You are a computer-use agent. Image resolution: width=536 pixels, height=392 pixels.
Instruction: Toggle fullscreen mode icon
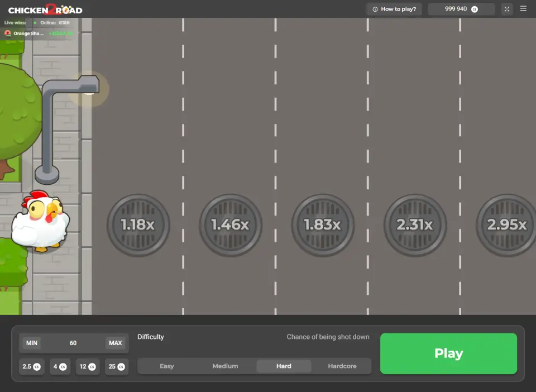click(507, 9)
